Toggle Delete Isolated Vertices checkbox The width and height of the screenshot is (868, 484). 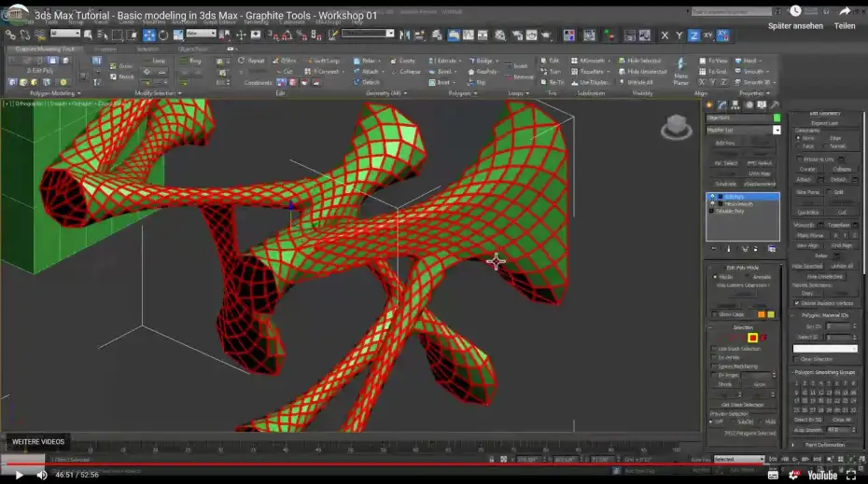796,303
